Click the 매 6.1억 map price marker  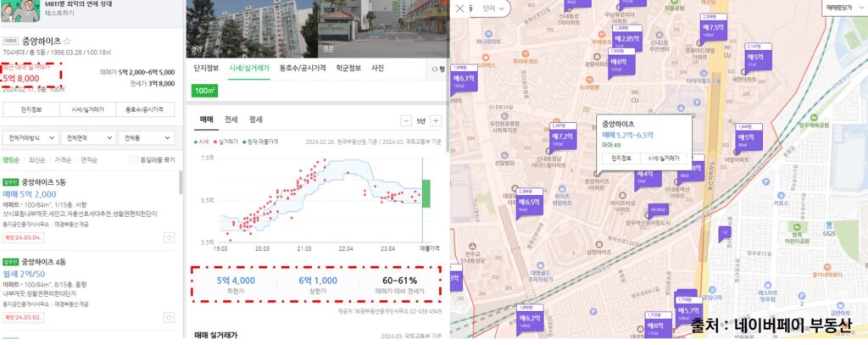click(464, 78)
